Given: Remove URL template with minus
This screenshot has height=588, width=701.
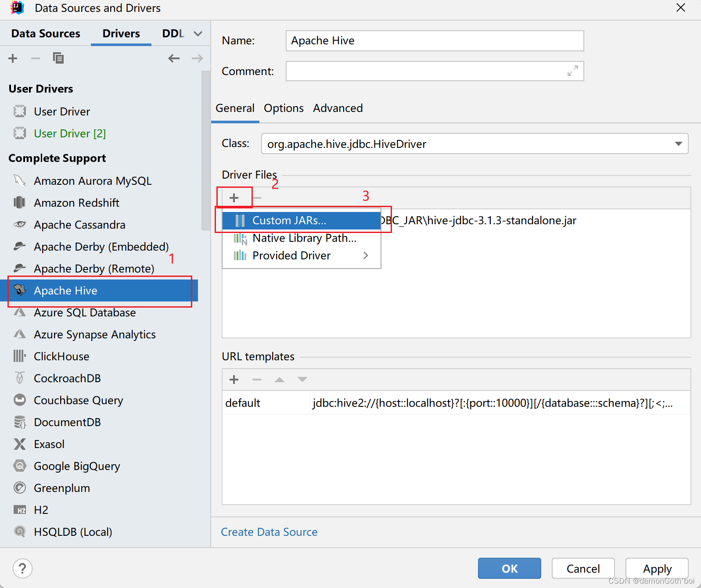Looking at the screenshot, I should coord(257,380).
